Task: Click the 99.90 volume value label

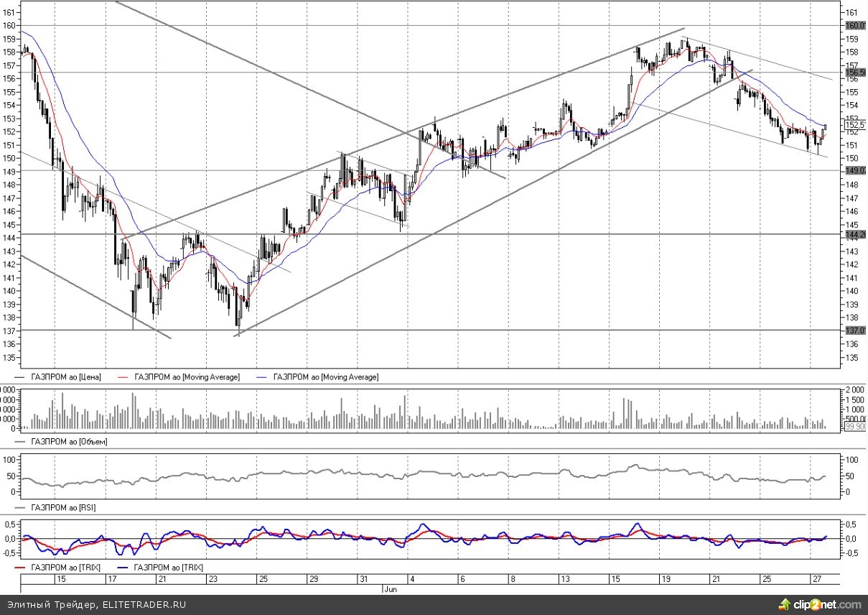Action: [856, 427]
